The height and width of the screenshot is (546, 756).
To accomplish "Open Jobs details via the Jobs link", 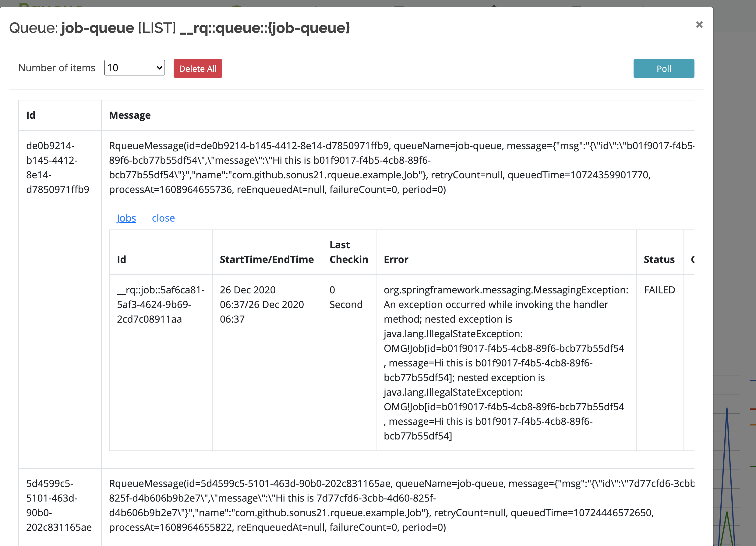I will click(x=126, y=218).
